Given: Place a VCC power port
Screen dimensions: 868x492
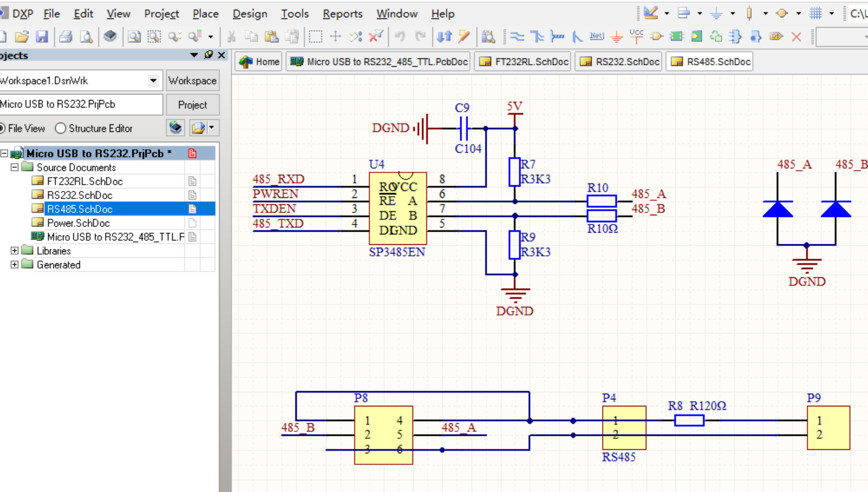Looking at the screenshot, I should (636, 36).
